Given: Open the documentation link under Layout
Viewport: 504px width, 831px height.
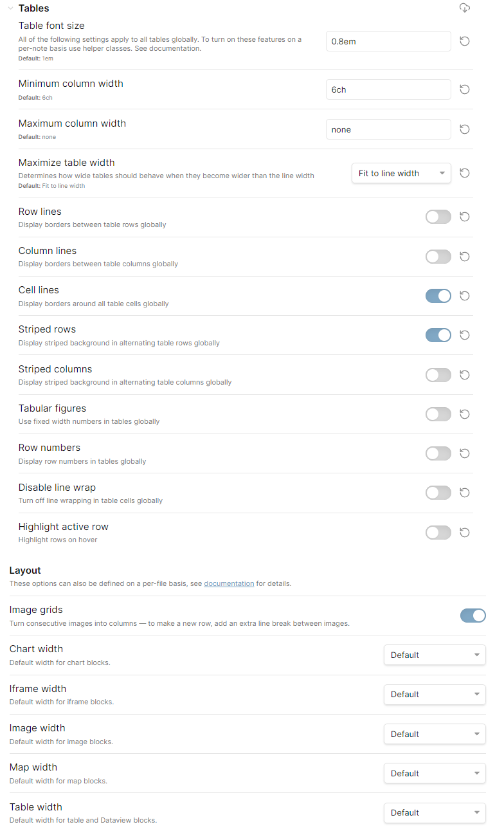Looking at the screenshot, I should point(229,583).
